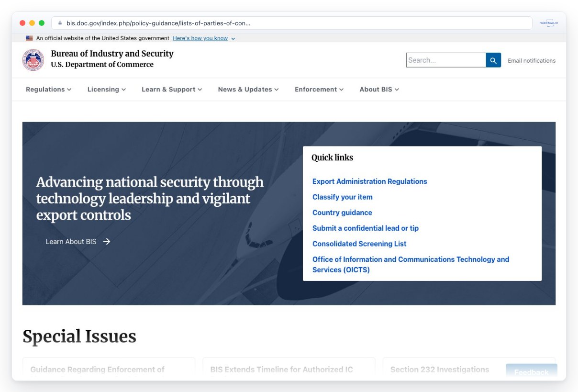
Task: Click the Feedback button
Action: [x=532, y=372]
